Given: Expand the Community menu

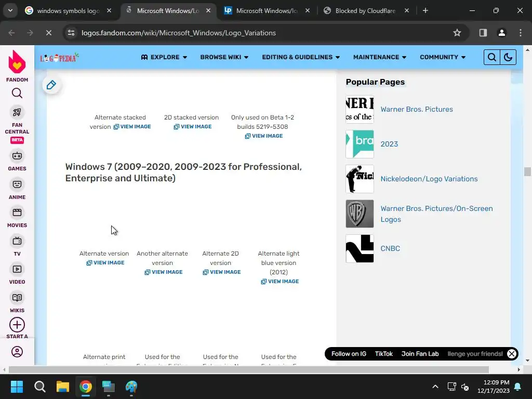Looking at the screenshot, I should pos(443,57).
